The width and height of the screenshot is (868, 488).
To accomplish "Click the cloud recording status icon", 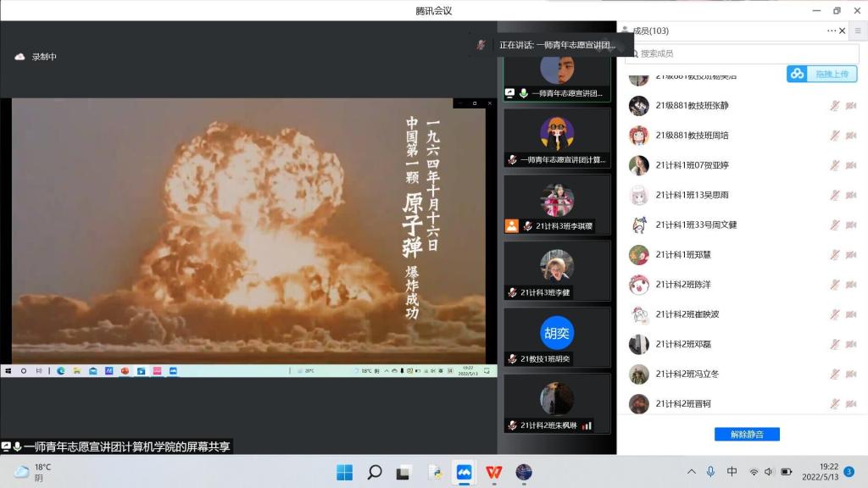I will pos(20,57).
